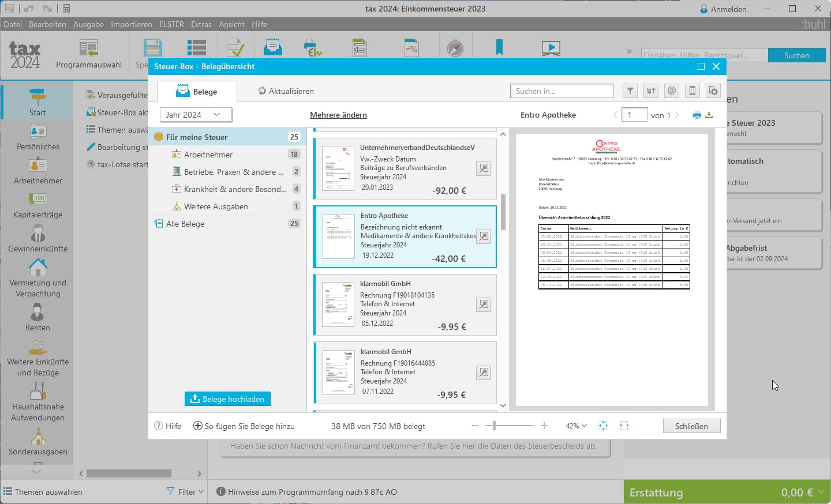Image resolution: width=831 pixels, height=504 pixels.
Task: Click So fügen Sie Belege hinzu
Action: click(x=244, y=426)
